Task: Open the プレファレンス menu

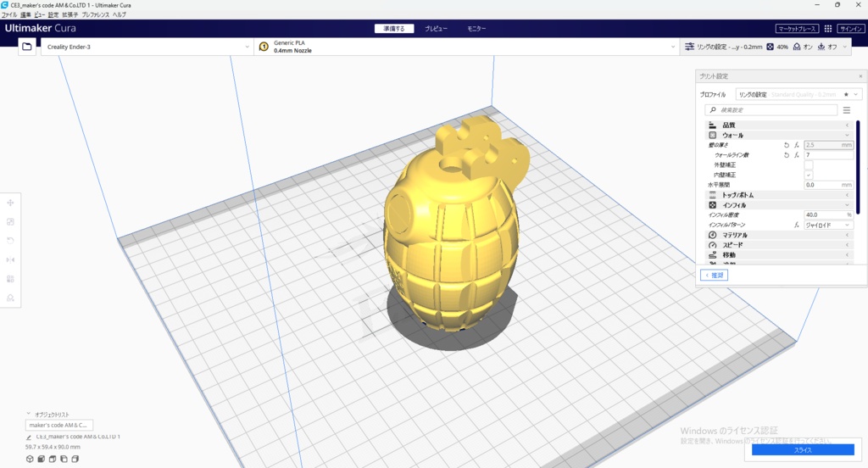Action: point(96,15)
